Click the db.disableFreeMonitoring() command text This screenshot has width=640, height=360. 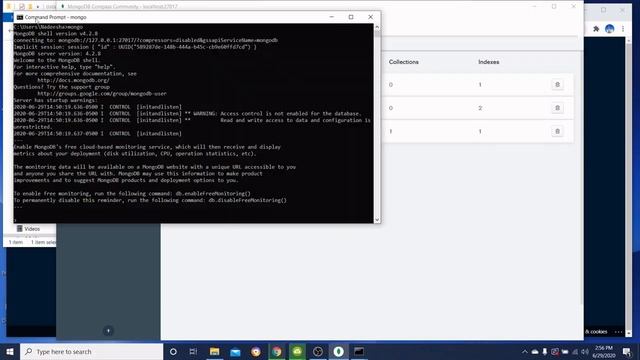[247, 200]
